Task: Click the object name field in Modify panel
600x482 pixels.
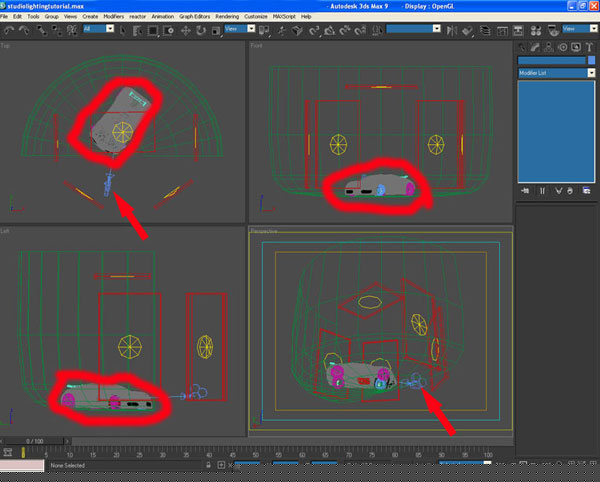Action: pyautogui.click(x=552, y=60)
